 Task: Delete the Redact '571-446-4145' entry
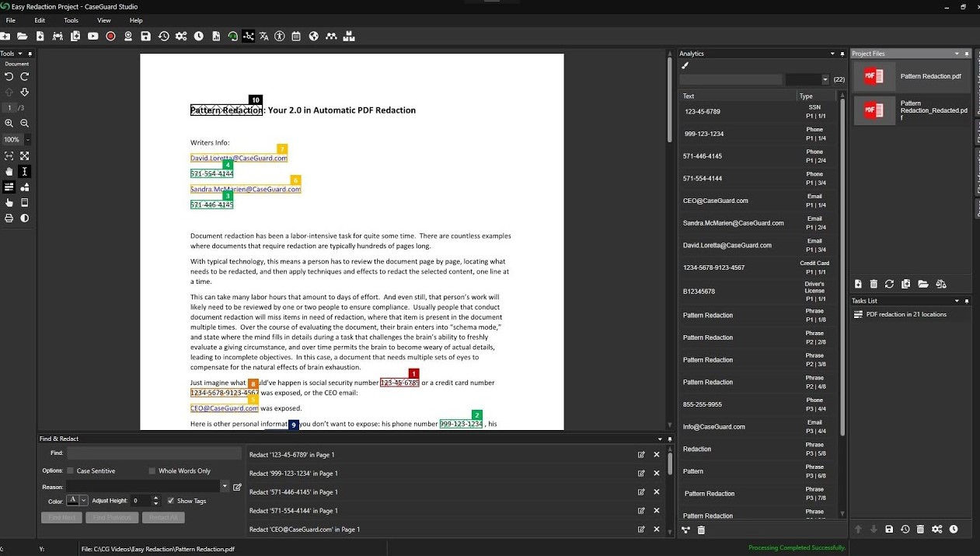(657, 492)
